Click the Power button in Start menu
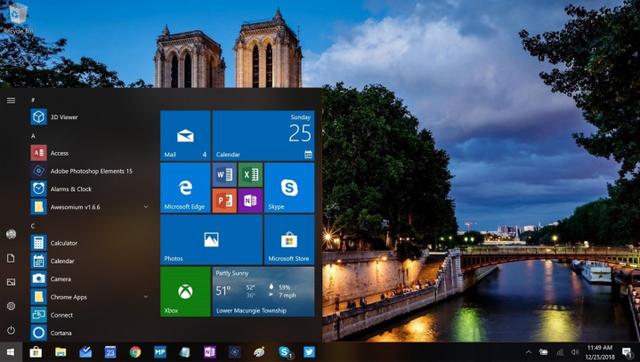Screen dimensions: 640x362 pyautogui.click(x=11, y=330)
